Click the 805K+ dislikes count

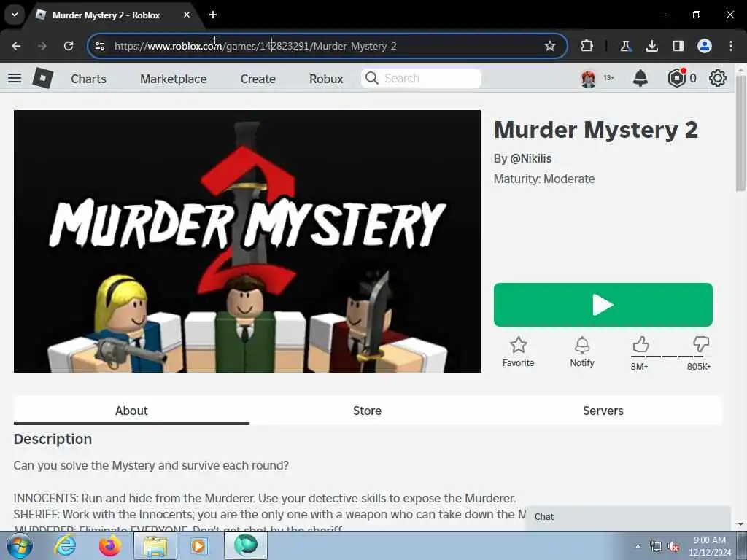coord(699,366)
